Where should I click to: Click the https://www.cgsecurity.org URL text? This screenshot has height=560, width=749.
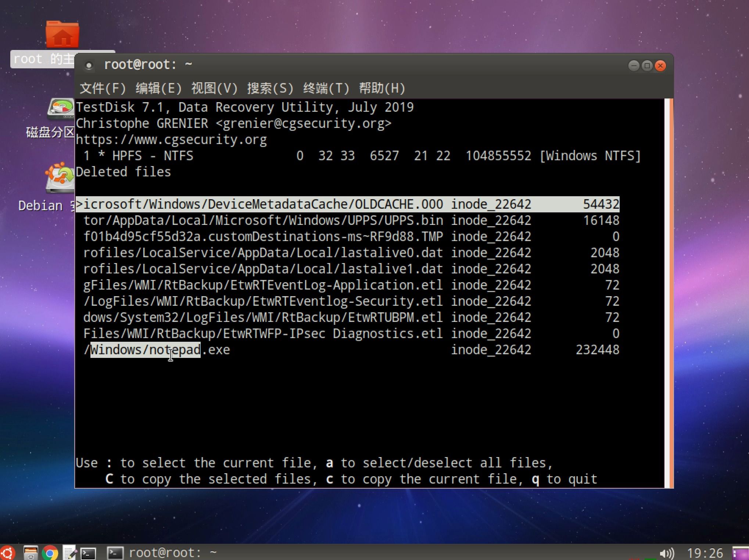tap(171, 140)
